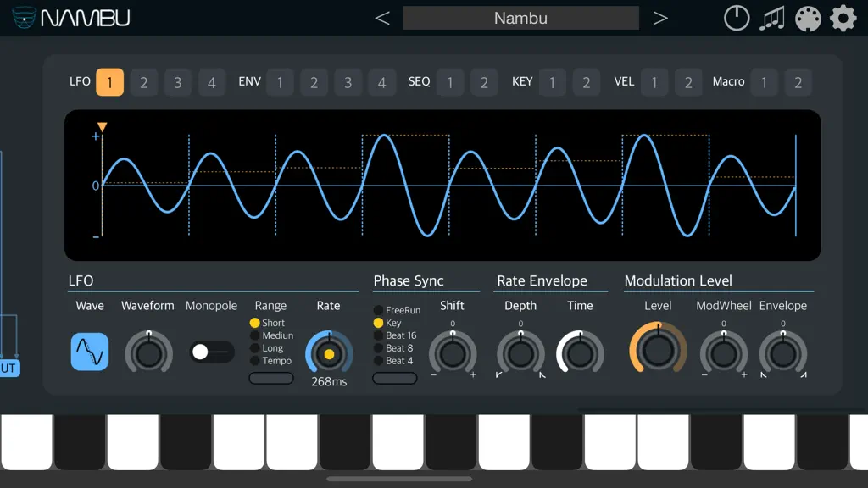
Task: Select Macro tab 2
Action: (798, 82)
